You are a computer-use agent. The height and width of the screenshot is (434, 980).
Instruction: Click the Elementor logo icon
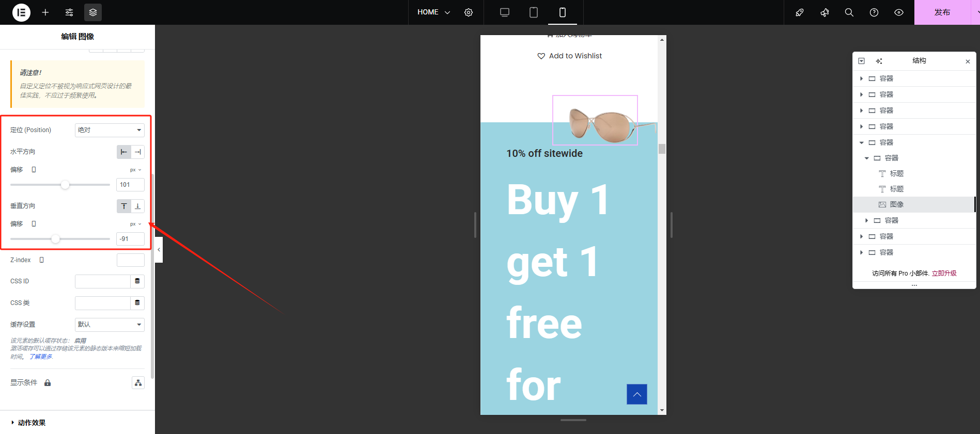pyautogui.click(x=21, y=12)
